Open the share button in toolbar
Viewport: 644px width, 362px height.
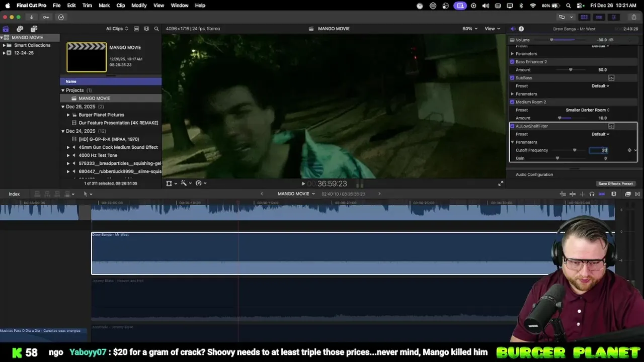[633, 17]
